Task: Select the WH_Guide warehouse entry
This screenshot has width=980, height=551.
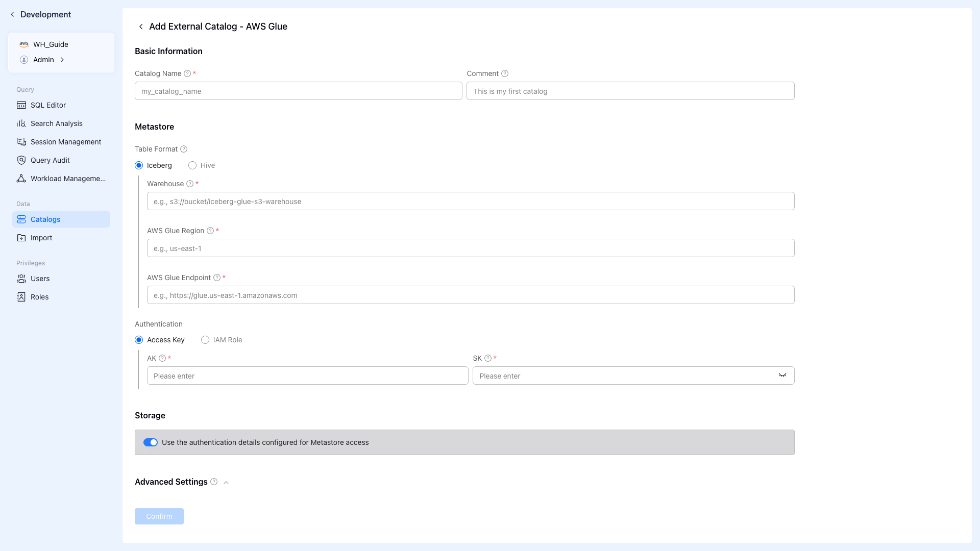Action: point(51,44)
